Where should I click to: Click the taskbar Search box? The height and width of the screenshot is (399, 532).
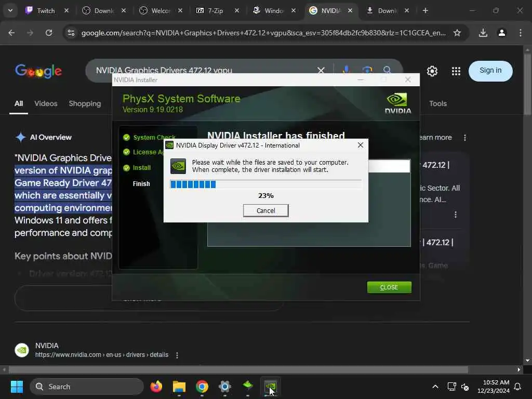(x=87, y=387)
